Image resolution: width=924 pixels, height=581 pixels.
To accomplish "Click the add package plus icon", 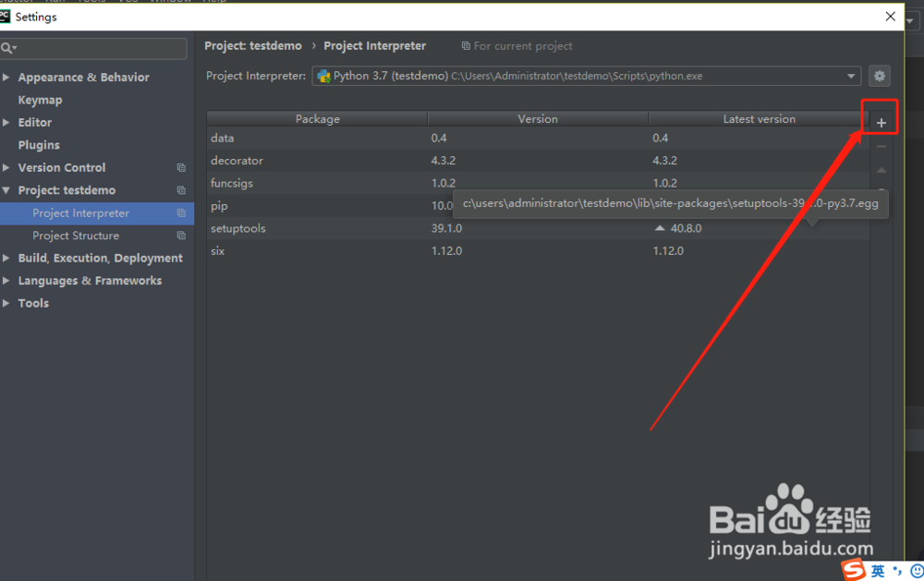I will [x=881, y=123].
